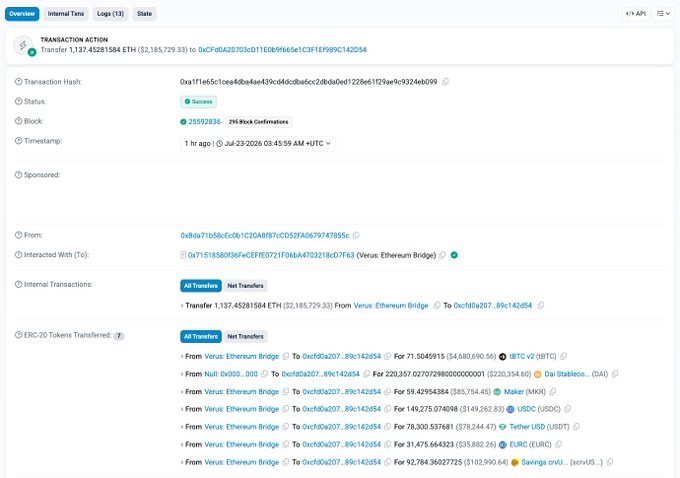Copy the transaction hash

coord(445,82)
